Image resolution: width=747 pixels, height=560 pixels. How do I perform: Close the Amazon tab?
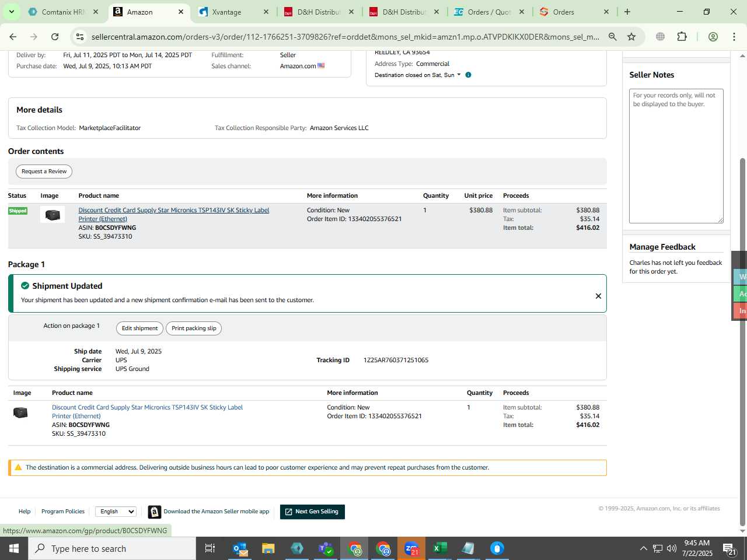(x=181, y=12)
